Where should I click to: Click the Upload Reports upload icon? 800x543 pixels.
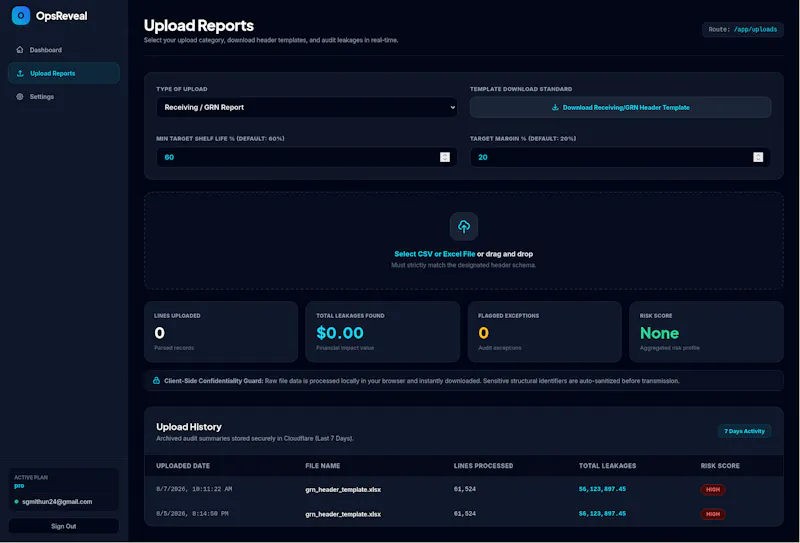coord(20,73)
